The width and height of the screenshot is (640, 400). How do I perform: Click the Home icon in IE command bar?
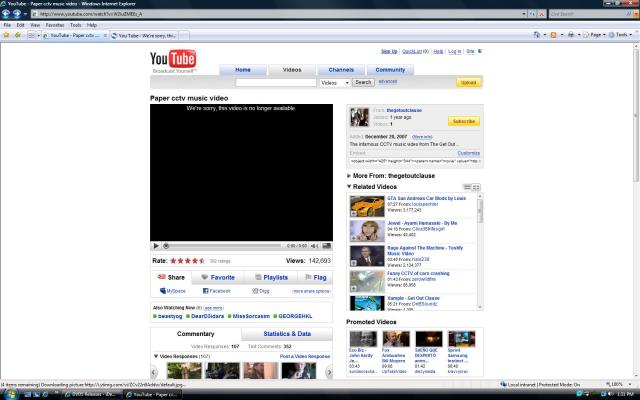(537, 35)
